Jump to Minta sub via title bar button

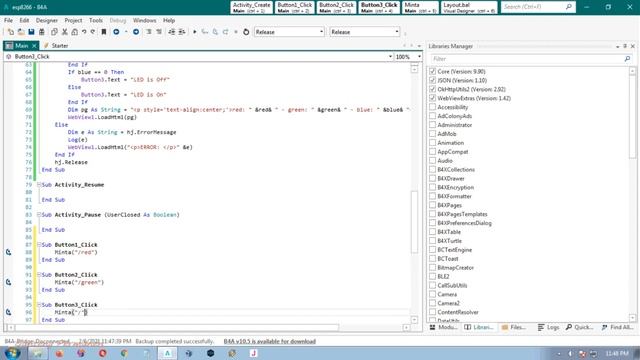pos(420,7)
